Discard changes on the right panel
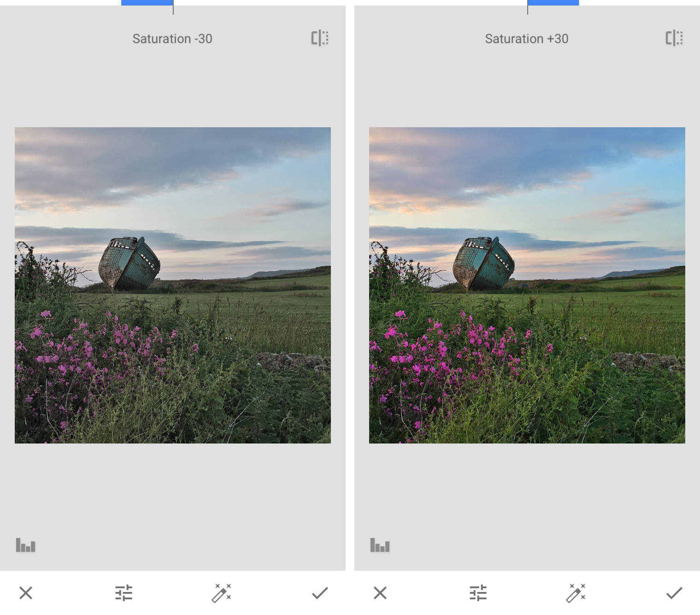Image resolution: width=700 pixels, height=615 pixels. pyautogui.click(x=380, y=593)
